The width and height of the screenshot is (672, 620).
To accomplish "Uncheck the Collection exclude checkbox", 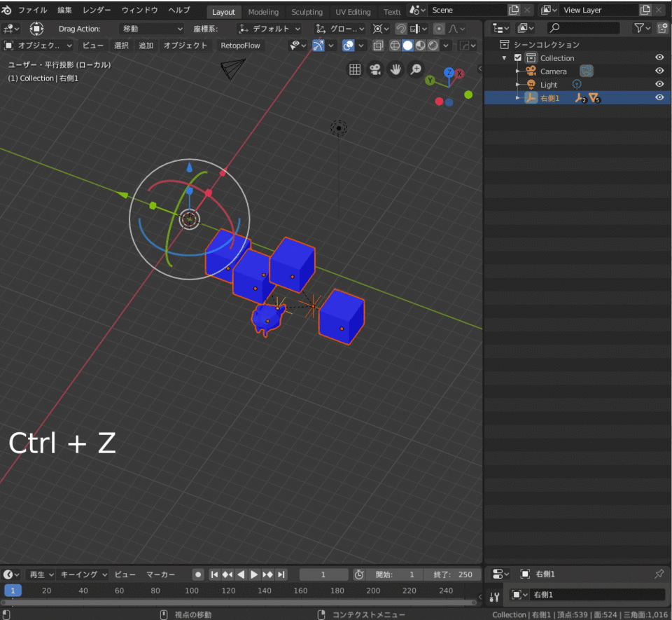I will tap(518, 58).
